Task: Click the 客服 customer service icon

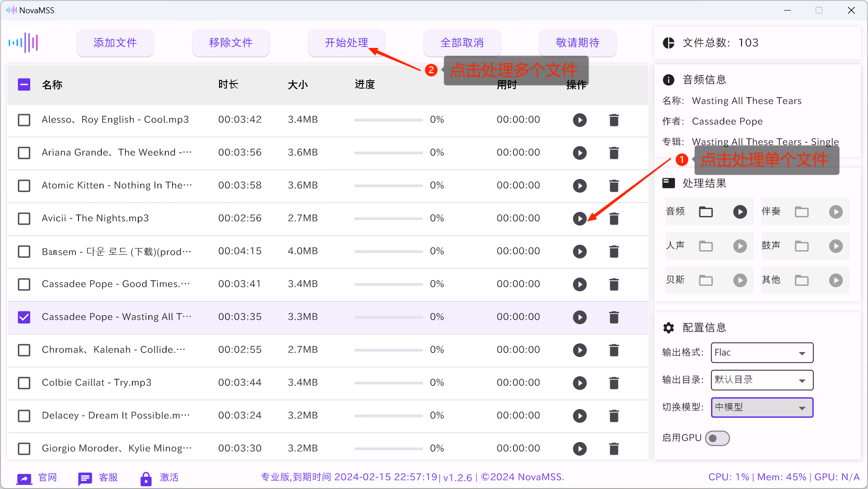Action: [x=85, y=478]
